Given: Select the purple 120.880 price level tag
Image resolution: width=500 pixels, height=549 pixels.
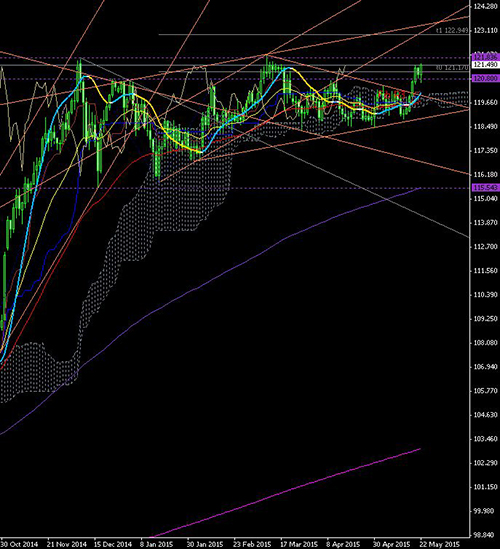Looking at the screenshot, I should click(x=485, y=78).
